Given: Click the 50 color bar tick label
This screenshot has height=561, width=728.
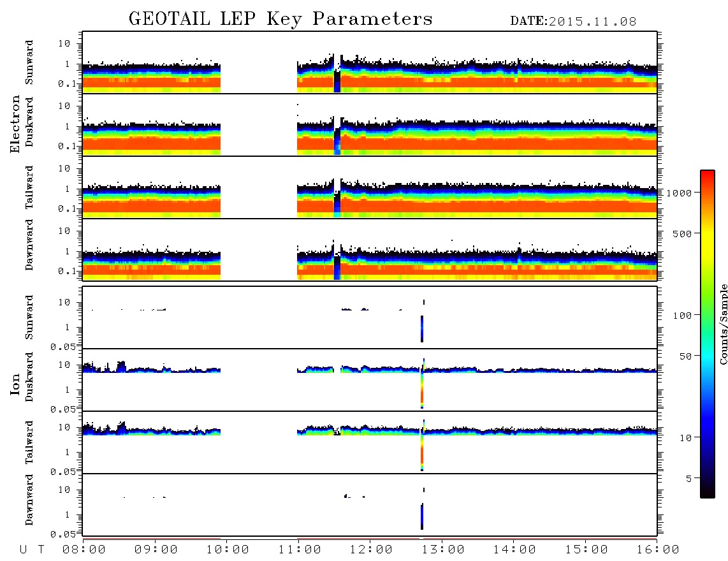Looking at the screenshot, I should [685, 356].
